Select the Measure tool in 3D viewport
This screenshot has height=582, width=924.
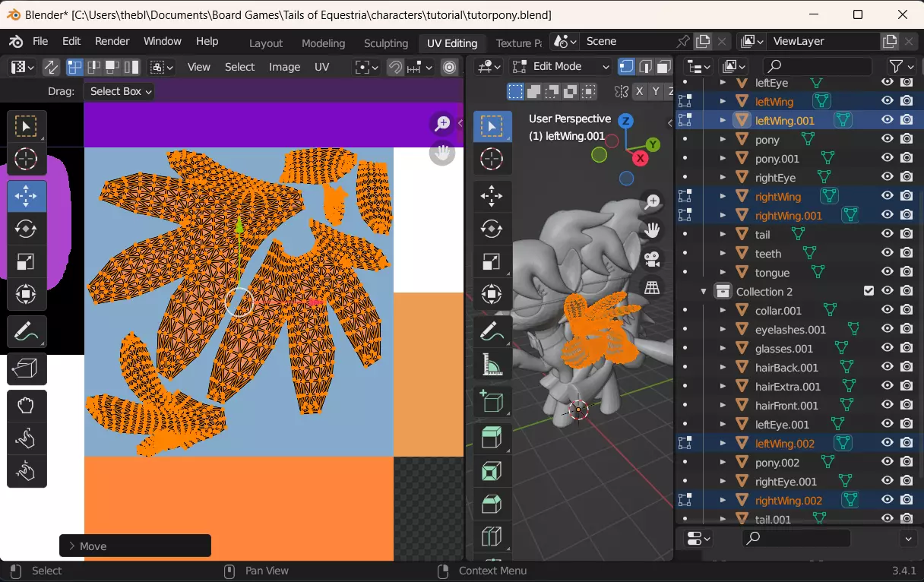click(x=492, y=365)
